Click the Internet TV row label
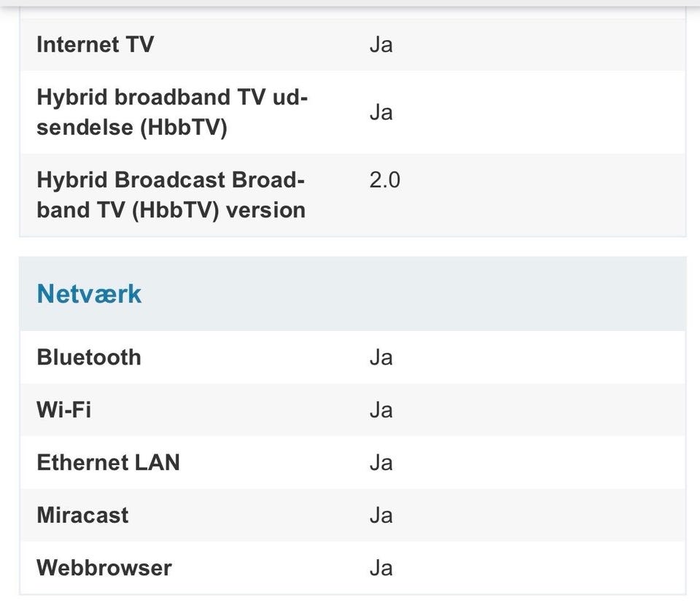 click(x=95, y=44)
